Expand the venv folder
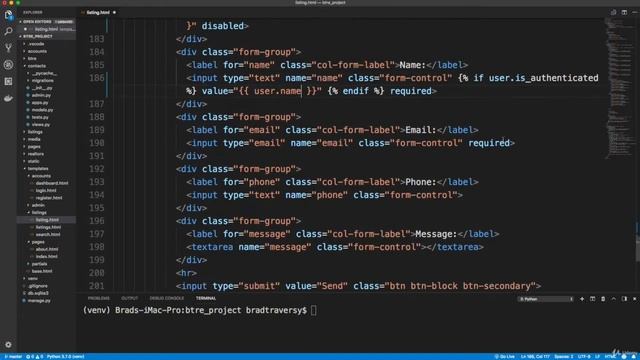 pos(33,278)
